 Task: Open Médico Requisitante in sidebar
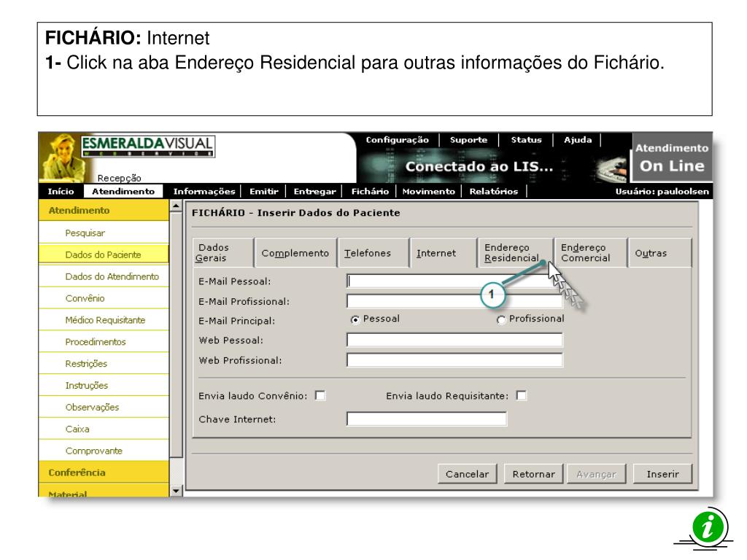pos(104,320)
